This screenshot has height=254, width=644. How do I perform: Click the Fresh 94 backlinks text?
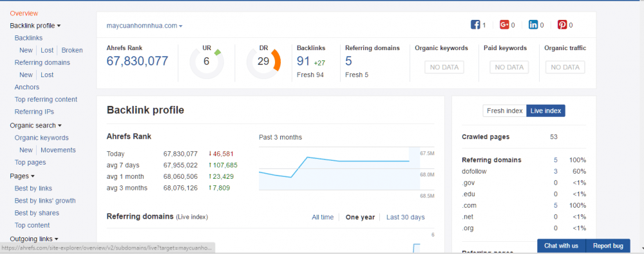(x=310, y=75)
